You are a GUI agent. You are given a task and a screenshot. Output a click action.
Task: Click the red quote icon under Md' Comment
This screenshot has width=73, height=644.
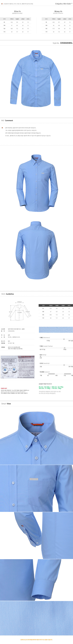(2, 128)
